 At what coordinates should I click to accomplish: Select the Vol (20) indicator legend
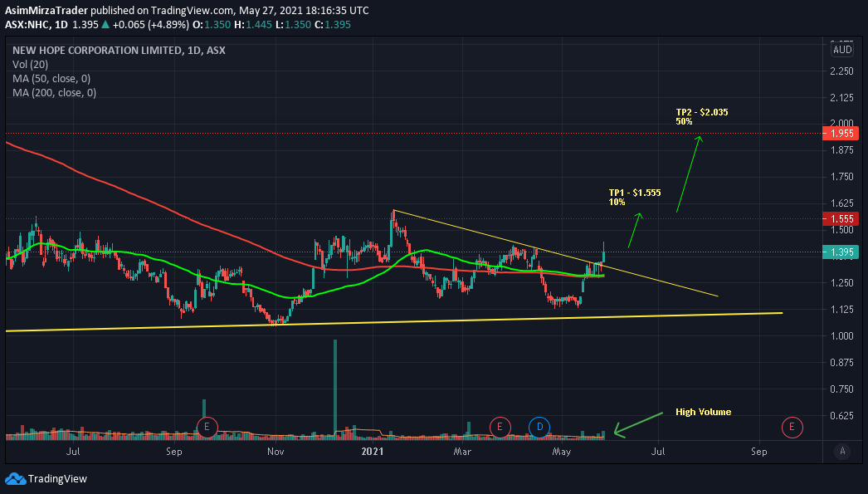point(30,64)
